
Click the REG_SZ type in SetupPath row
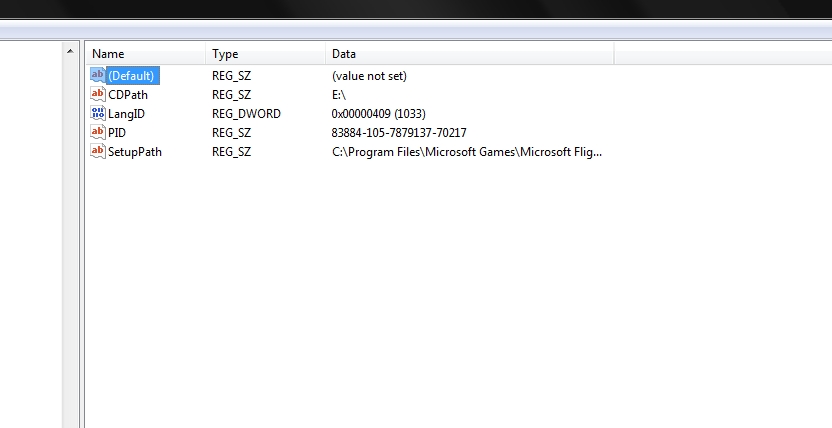(231, 152)
